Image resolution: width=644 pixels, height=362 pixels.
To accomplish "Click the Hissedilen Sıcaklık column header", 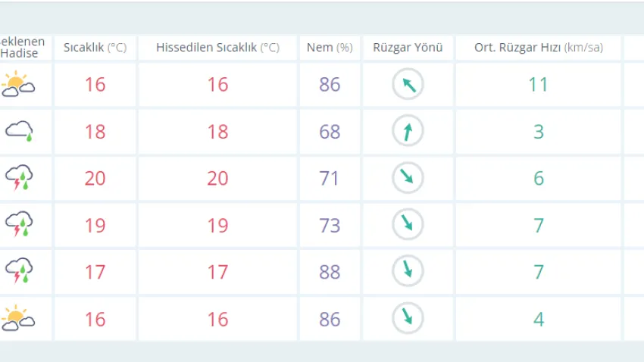I will point(217,48).
